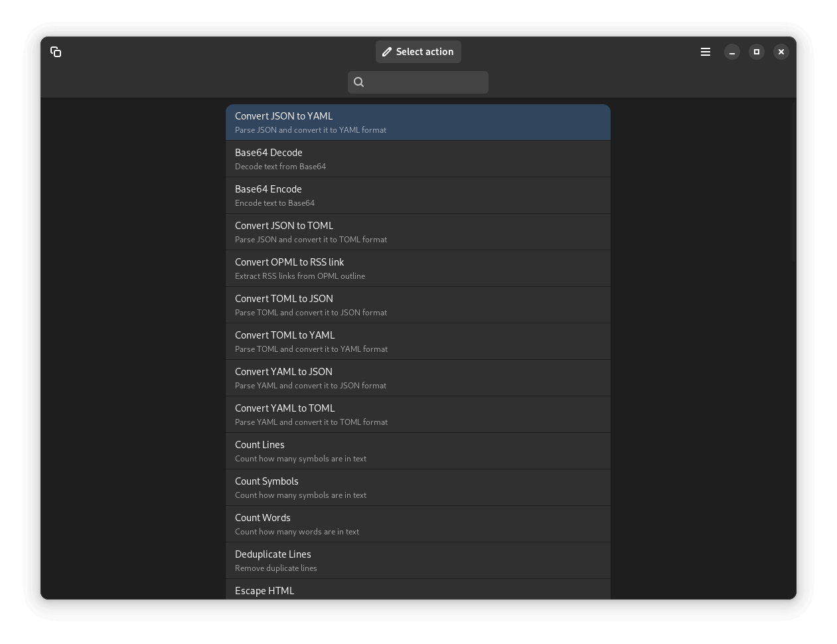Click the copy icon in the header bar
837x644 pixels.
[x=56, y=52]
